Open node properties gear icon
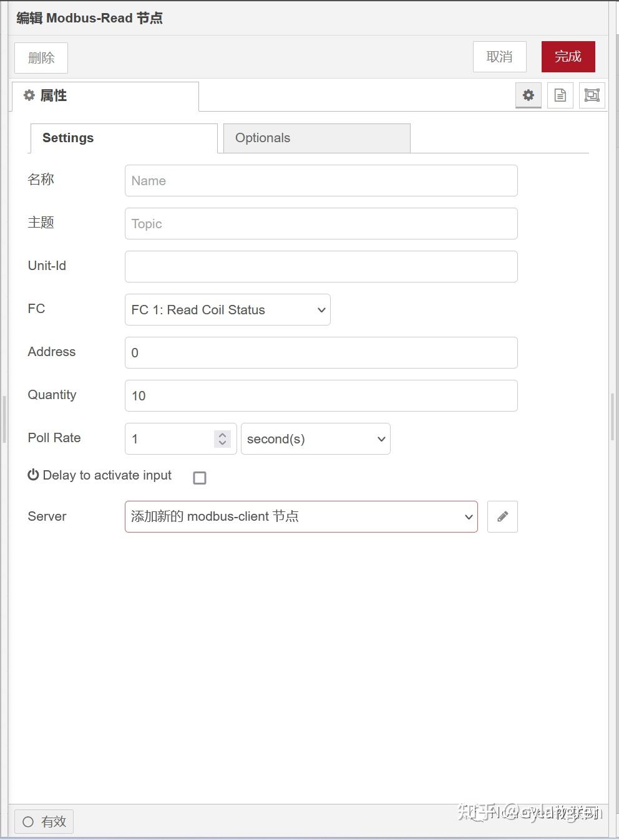This screenshot has height=840, width=619. pos(529,95)
